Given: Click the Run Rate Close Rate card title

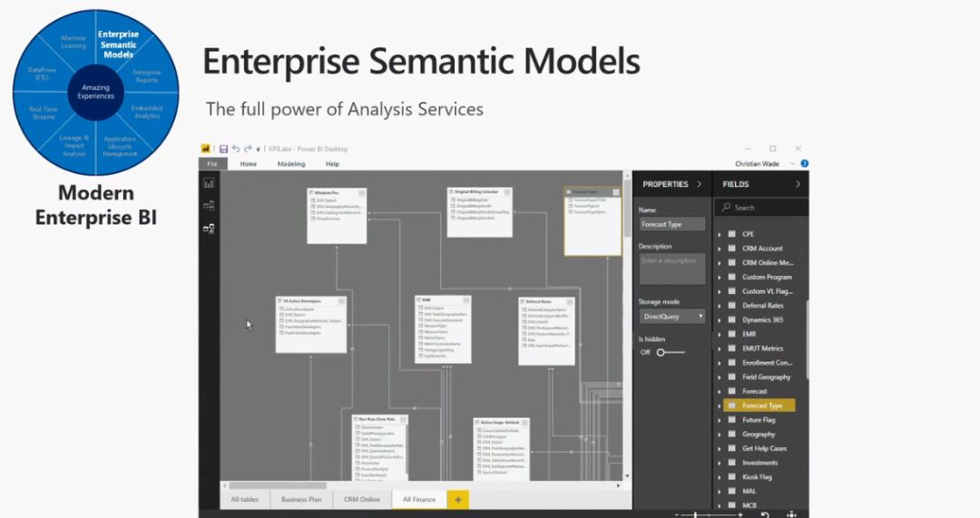Looking at the screenshot, I should point(377,419).
